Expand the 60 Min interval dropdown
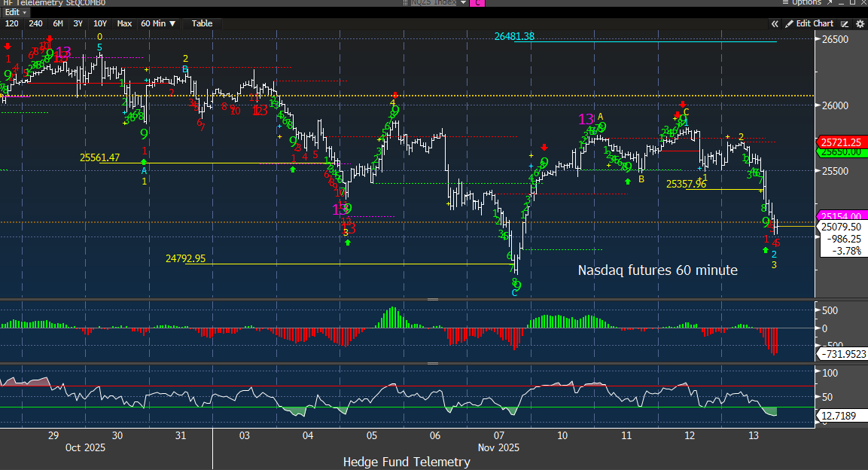 click(x=159, y=23)
